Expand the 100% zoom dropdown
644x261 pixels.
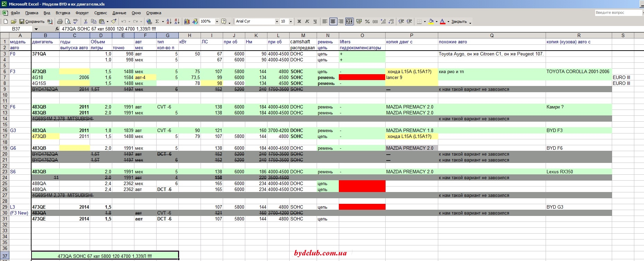[x=217, y=21]
